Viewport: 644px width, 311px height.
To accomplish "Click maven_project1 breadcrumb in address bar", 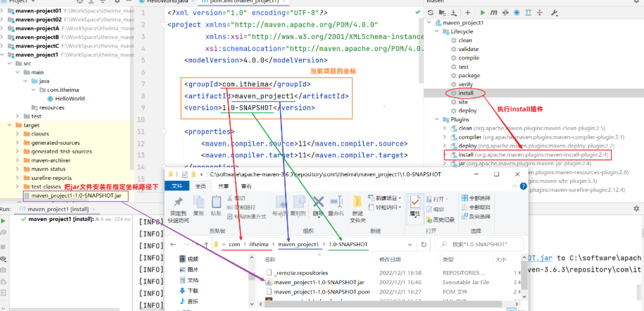I will pos(298,245).
